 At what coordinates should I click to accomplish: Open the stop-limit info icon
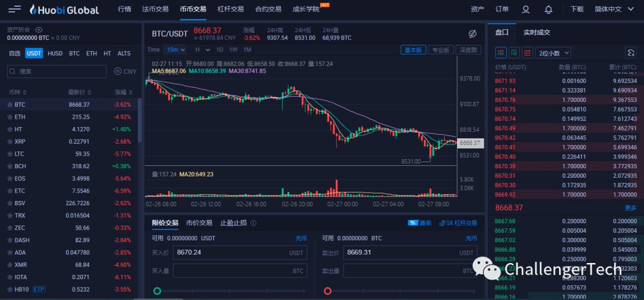tap(253, 223)
